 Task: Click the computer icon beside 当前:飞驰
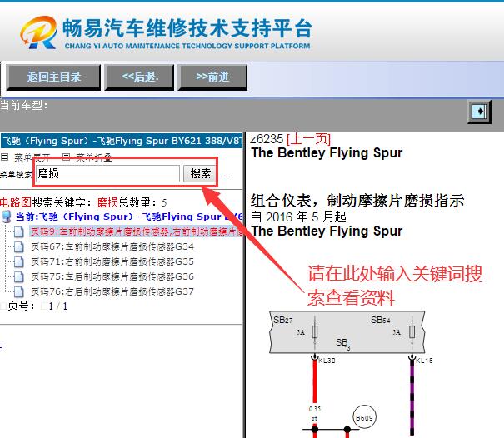coord(7,217)
